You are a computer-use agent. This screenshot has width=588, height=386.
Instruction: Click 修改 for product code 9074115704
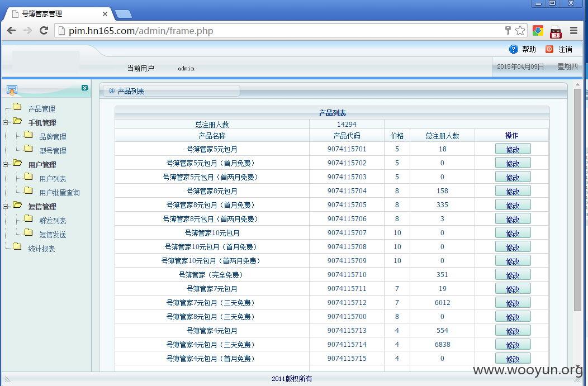(513, 191)
